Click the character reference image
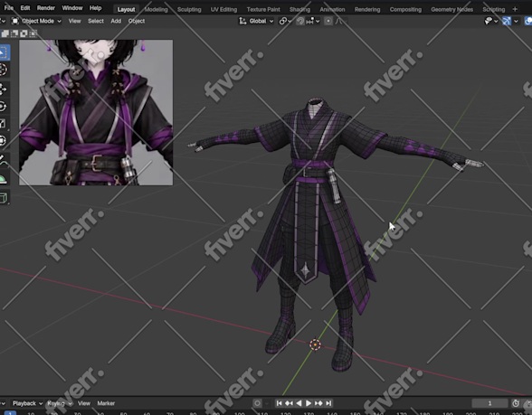Screen dimensions: 532x415 [x=96, y=112]
